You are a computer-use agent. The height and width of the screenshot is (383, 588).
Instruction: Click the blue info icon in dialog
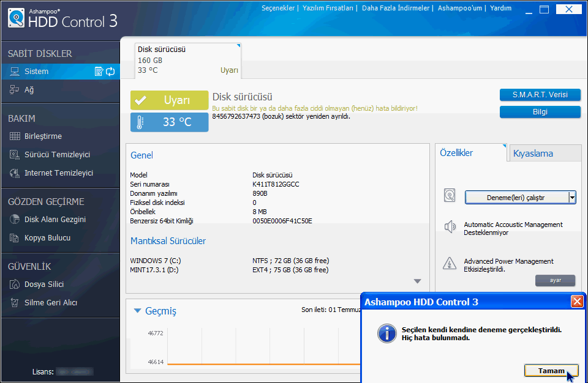click(x=386, y=333)
